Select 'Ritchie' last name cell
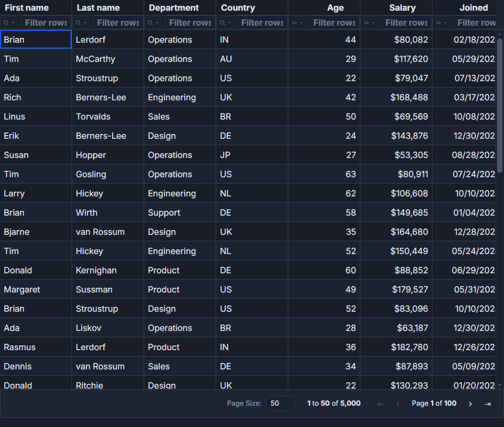This screenshot has width=504, height=427. click(108, 383)
